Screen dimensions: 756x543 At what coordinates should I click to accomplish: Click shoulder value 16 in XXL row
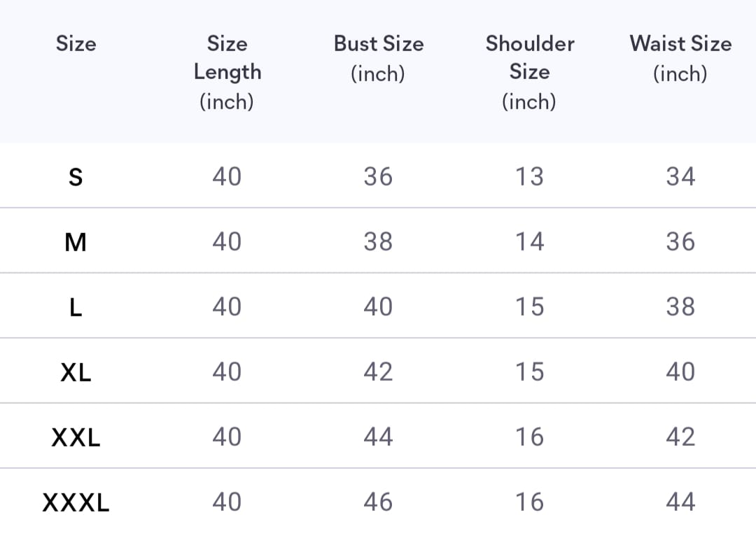click(529, 437)
